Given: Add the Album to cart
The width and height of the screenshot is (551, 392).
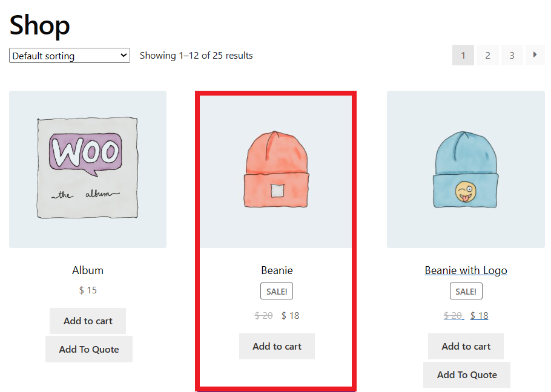Looking at the screenshot, I should [87, 321].
